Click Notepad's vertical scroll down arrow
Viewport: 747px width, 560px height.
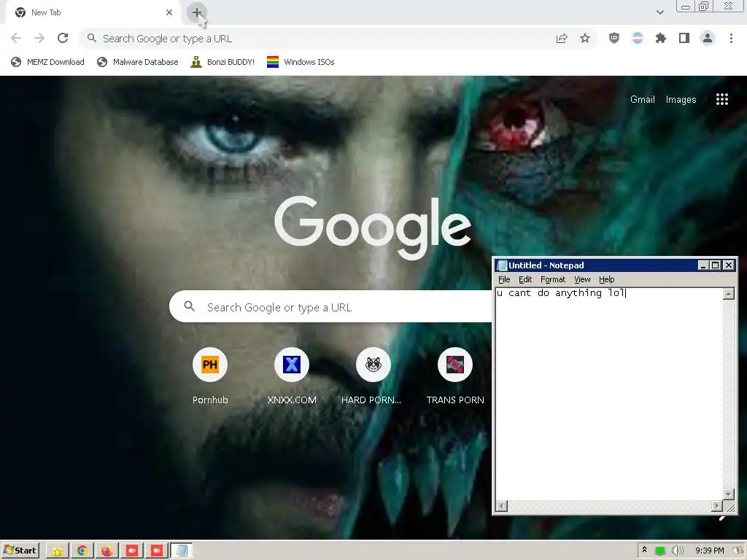point(729,494)
